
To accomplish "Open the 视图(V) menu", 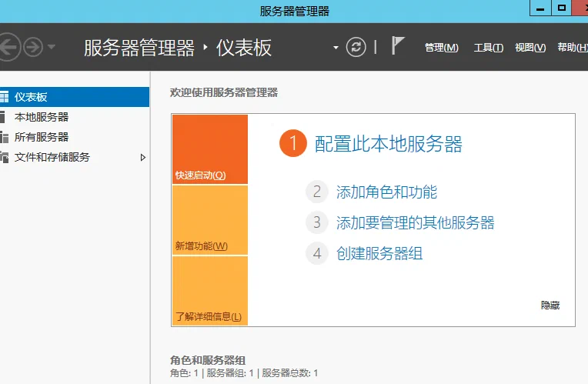I will [530, 48].
